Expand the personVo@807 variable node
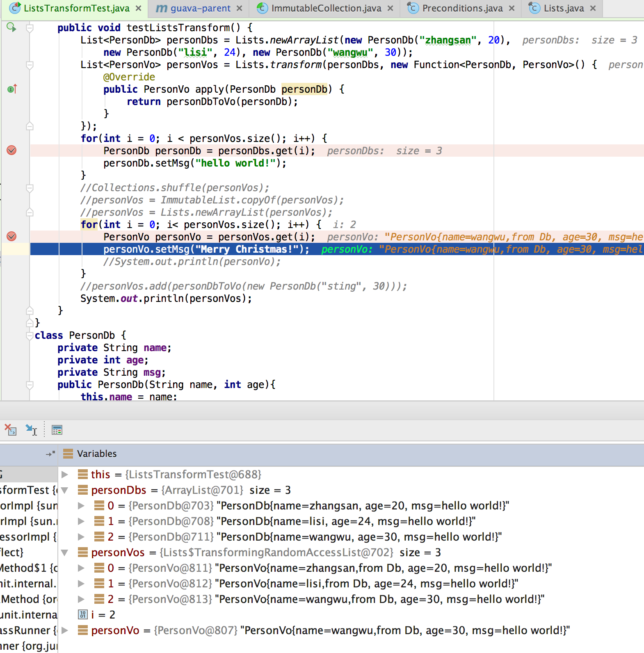644x653 pixels. point(65,630)
